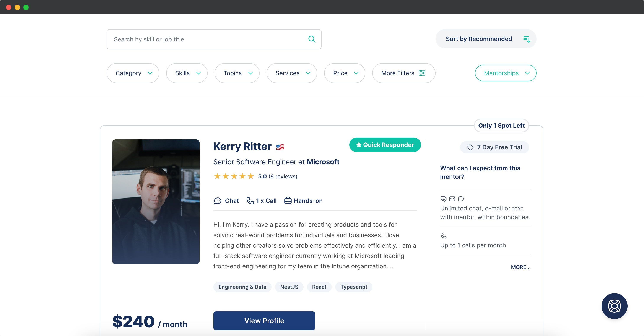Viewport: 644px width, 336px height.
Task: Expand the Topics filter dropdown
Action: [x=237, y=73]
